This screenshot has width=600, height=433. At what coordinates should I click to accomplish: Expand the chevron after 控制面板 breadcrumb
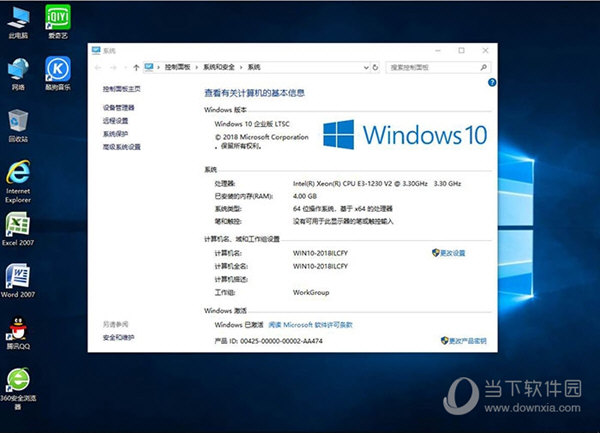coord(197,67)
